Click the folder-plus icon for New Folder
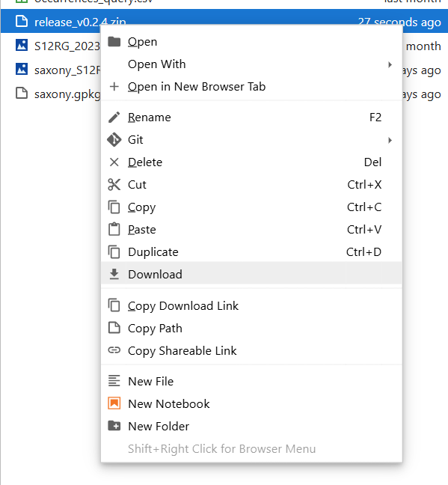This screenshot has width=448, height=485. coord(114,426)
